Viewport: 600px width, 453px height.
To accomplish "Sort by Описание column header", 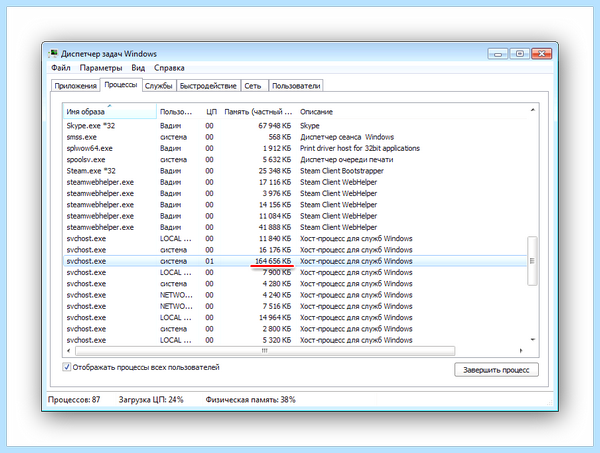I will (x=412, y=111).
